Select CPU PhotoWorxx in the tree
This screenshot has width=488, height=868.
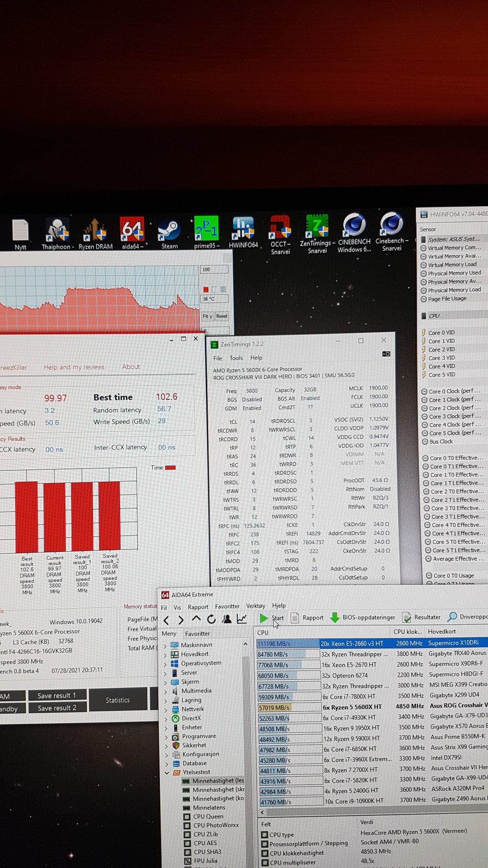pyautogui.click(x=216, y=825)
